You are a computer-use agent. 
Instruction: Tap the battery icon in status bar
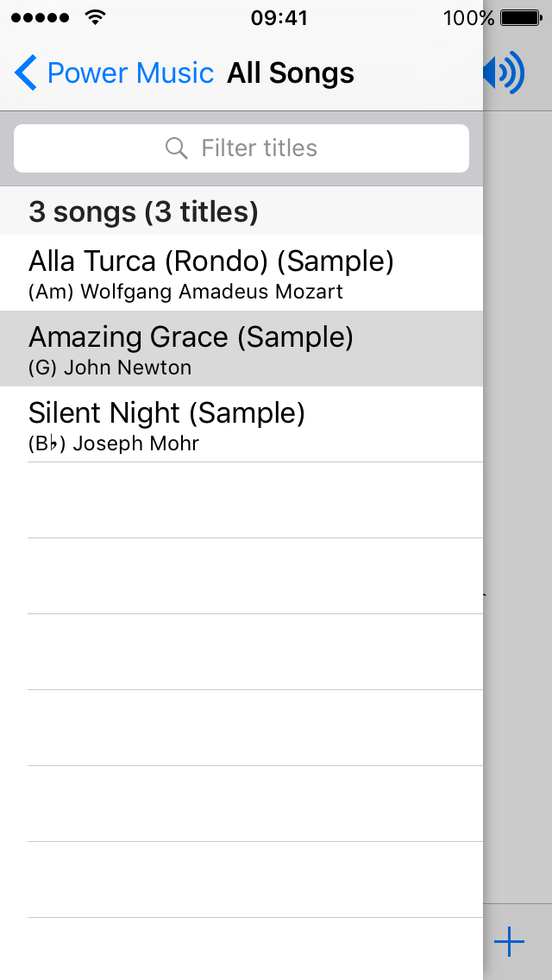coord(521,17)
